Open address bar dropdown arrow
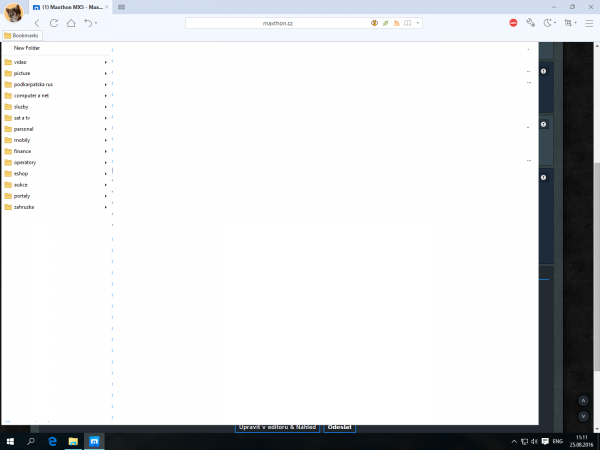This screenshot has height=450, width=600. pyautogui.click(x=418, y=22)
